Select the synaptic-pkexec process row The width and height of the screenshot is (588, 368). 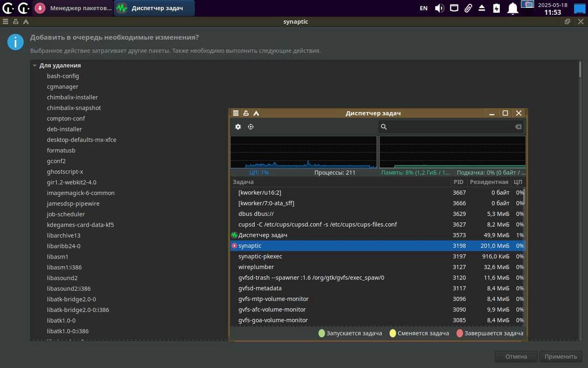(377, 256)
